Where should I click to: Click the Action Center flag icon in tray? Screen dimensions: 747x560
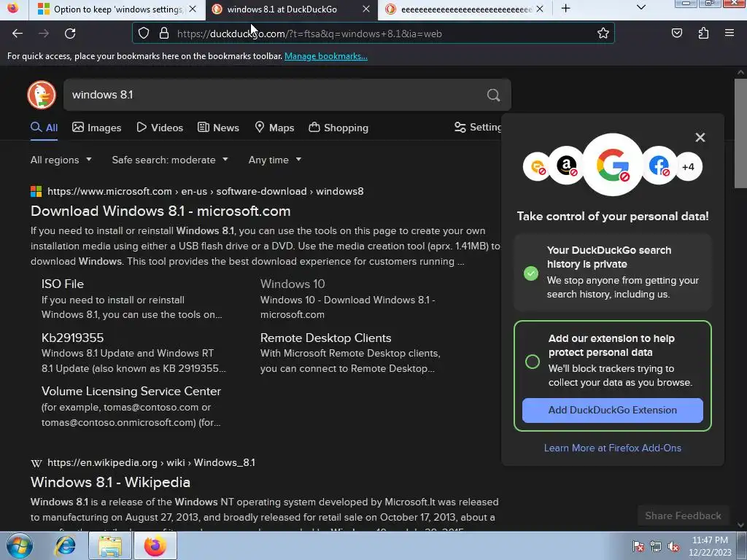click(638, 547)
